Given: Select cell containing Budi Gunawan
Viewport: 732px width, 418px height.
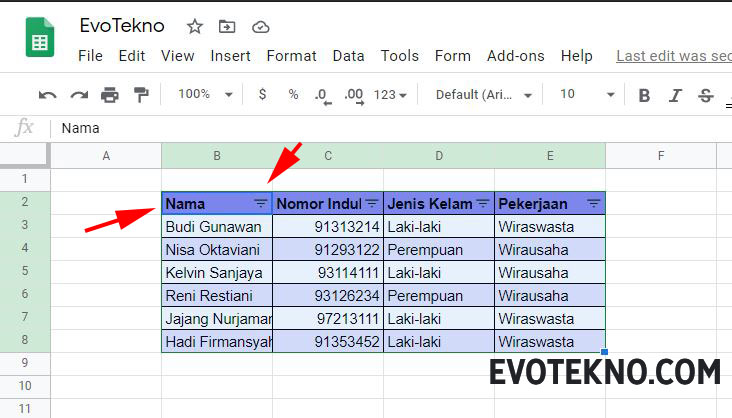Looking at the screenshot, I should pos(216,226).
